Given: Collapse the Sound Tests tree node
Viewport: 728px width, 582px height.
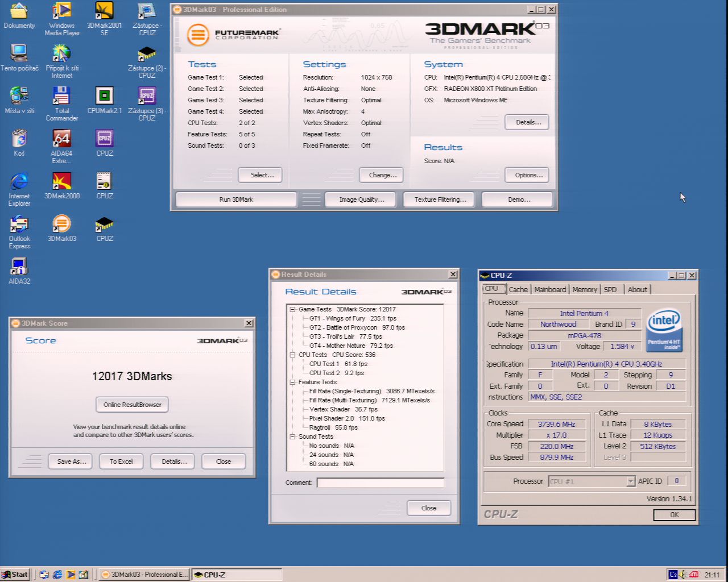Looking at the screenshot, I should tap(292, 436).
